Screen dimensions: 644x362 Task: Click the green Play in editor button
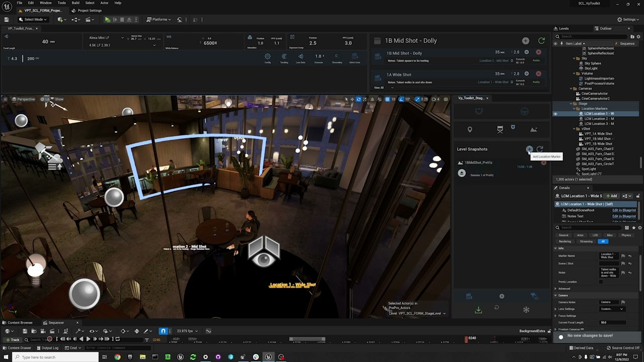(x=107, y=20)
